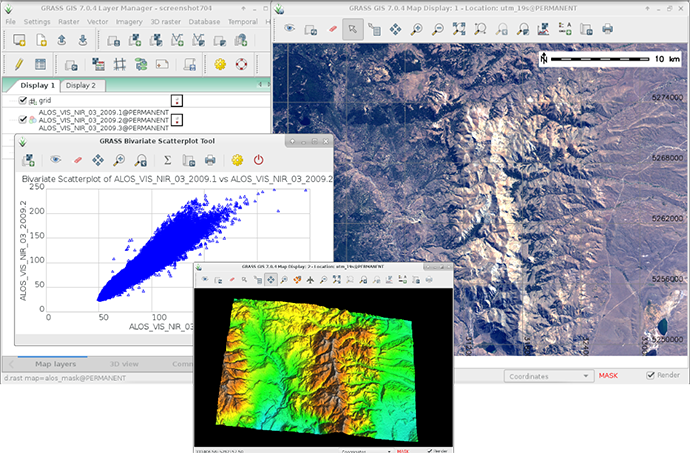Open the ALOS RGB layer options button
The image size is (690, 453).
[x=177, y=120]
